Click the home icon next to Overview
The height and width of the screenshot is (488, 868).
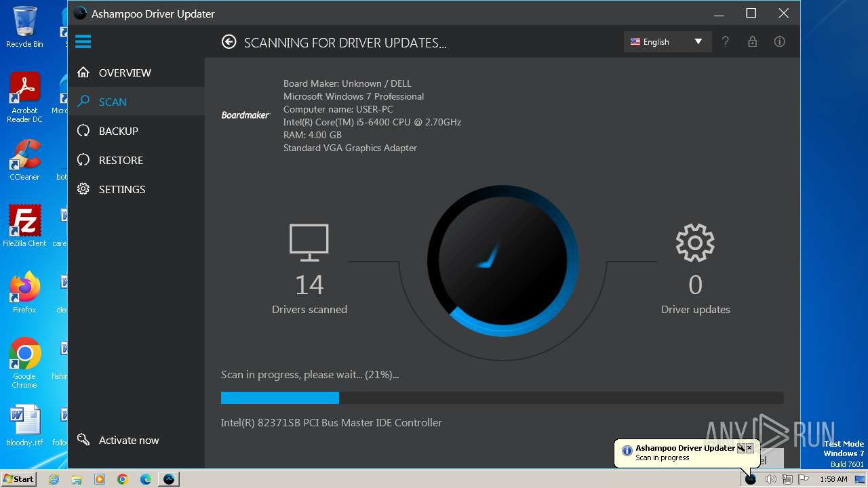[83, 73]
